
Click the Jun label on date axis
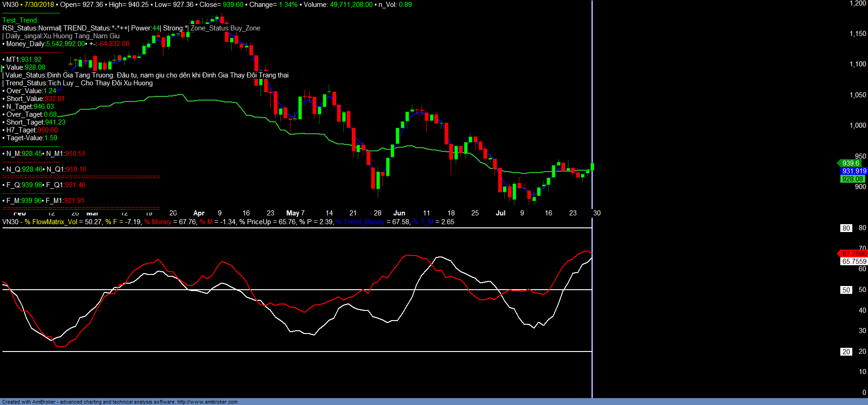point(399,213)
